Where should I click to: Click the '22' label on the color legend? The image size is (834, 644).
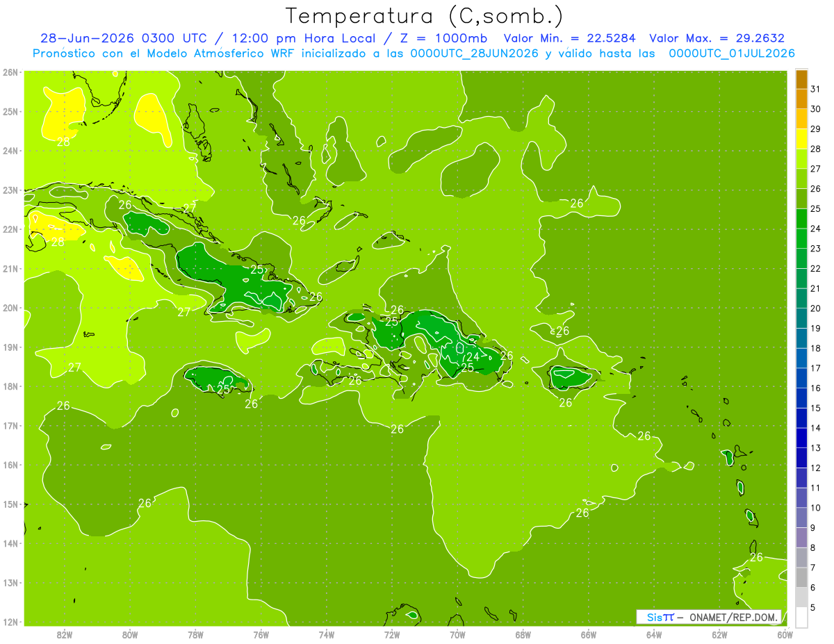click(x=816, y=269)
